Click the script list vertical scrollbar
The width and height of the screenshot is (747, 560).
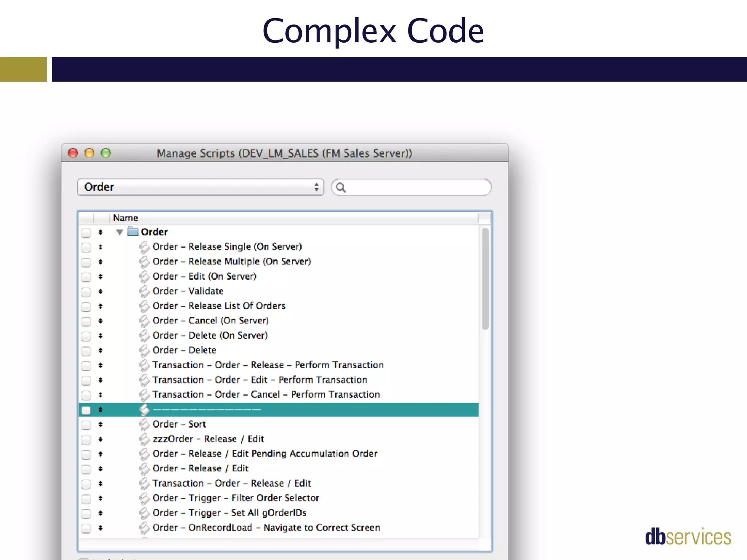[485, 279]
